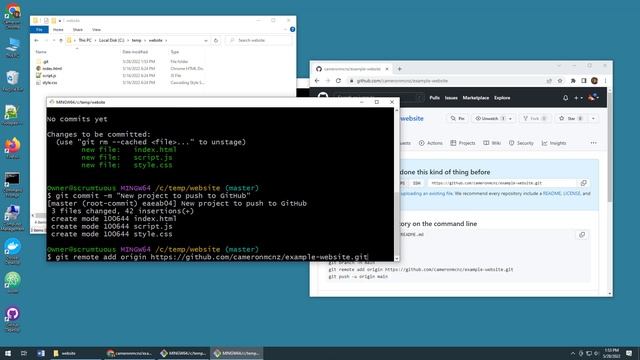Open GitHub notifications bell
The image size is (640, 360).
pyautogui.click(x=565, y=98)
